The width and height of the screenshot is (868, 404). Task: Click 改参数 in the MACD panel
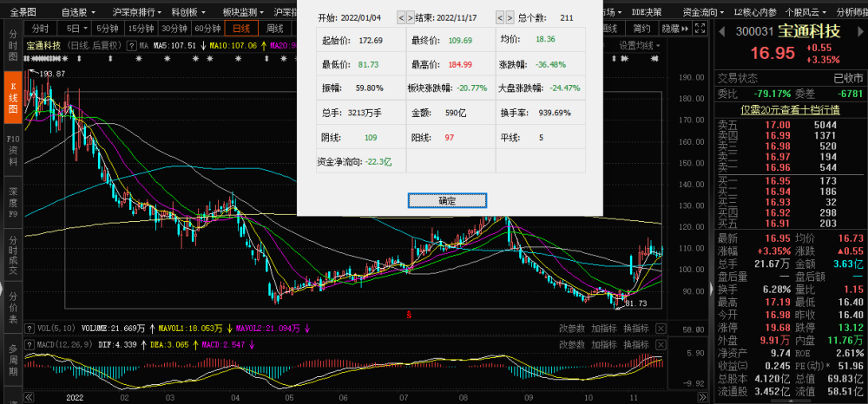pyautogui.click(x=570, y=345)
